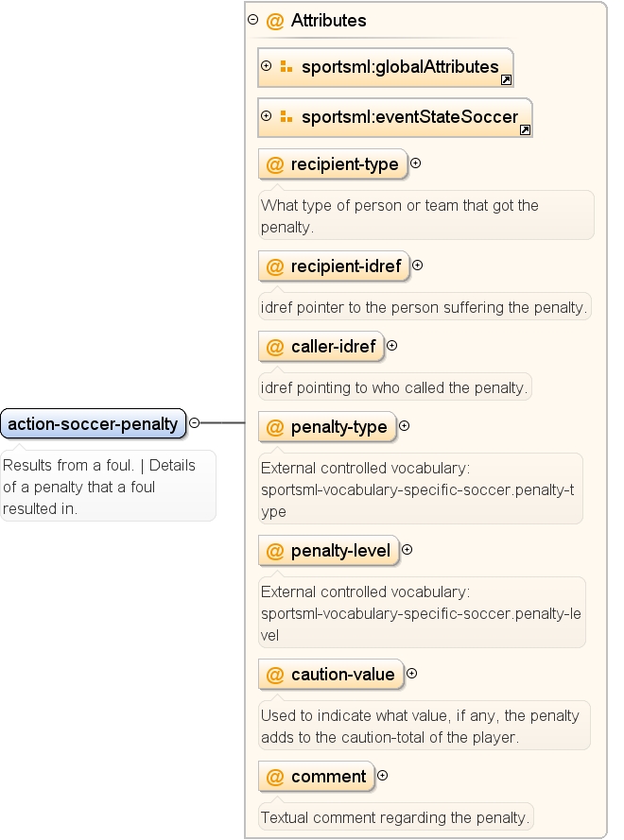Viewport: 624px width, 840px height.
Task: Open globalAttributes reference arrow icon
Action: pos(506,80)
